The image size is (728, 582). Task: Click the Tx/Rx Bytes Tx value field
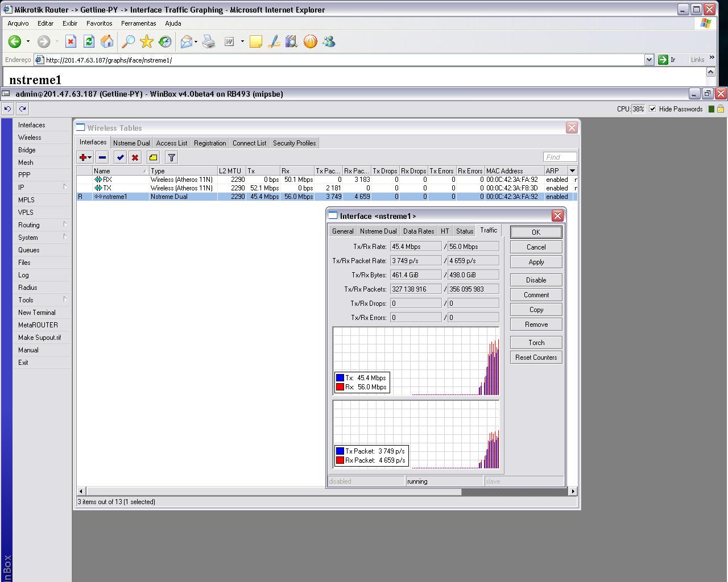(416, 275)
